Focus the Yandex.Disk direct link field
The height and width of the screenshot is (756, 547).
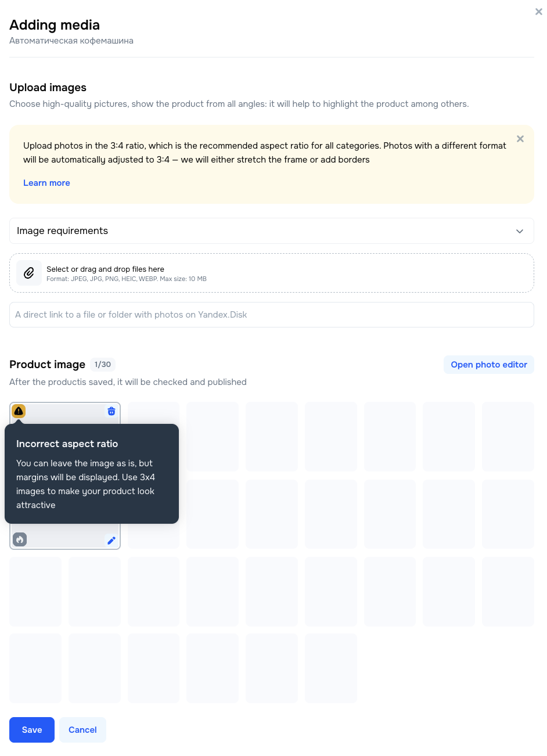[x=272, y=315]
